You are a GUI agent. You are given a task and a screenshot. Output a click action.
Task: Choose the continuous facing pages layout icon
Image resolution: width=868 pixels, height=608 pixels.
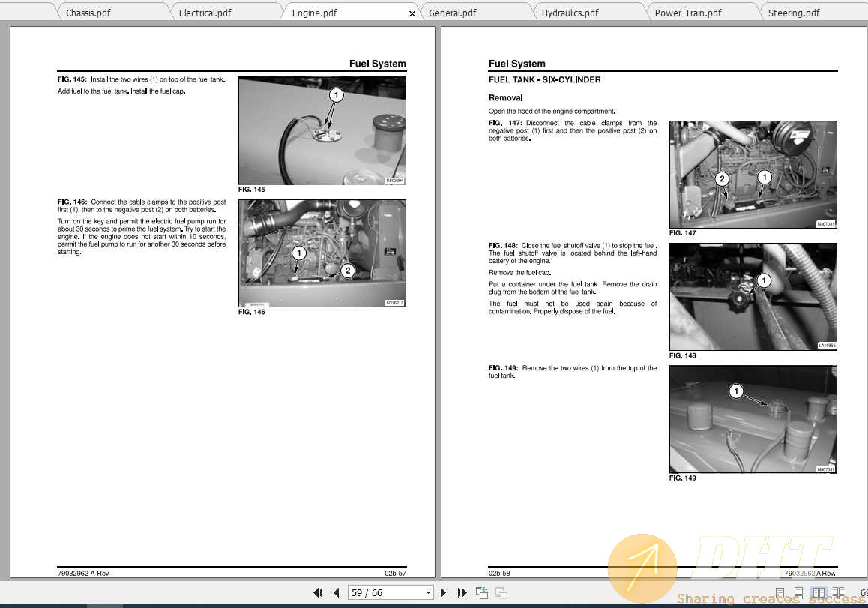[838, 592]
